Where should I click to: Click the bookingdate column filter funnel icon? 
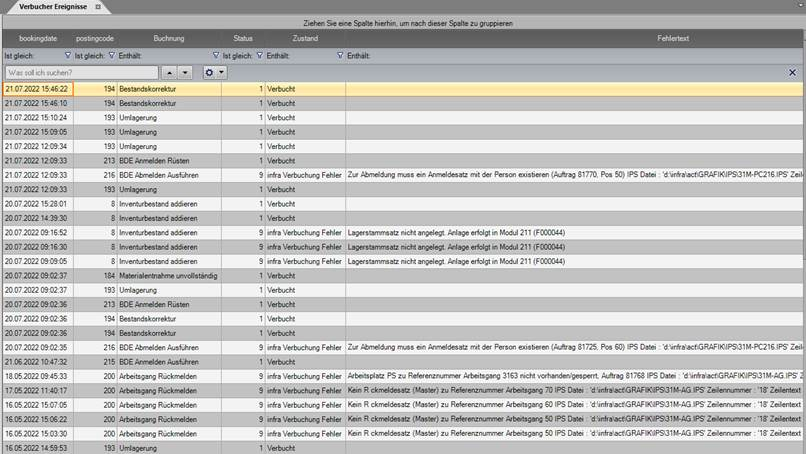[x=68, y=56]
